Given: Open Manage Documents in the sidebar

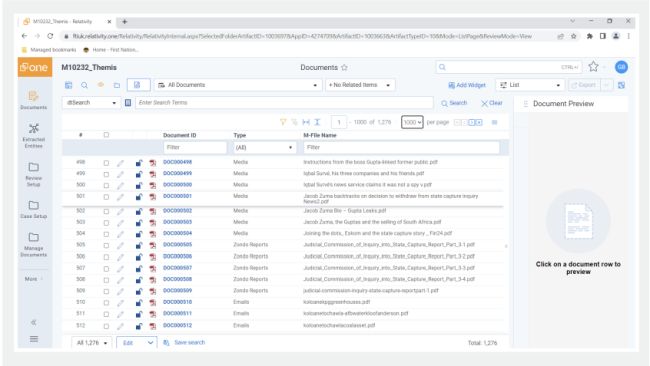Looking at the screenshot, I should point(34,245).
